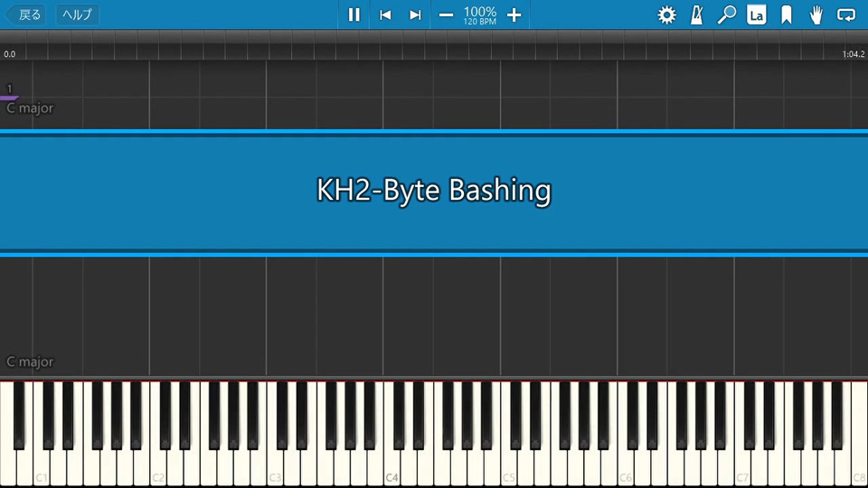Toggle the La note labels

(756, 15)
